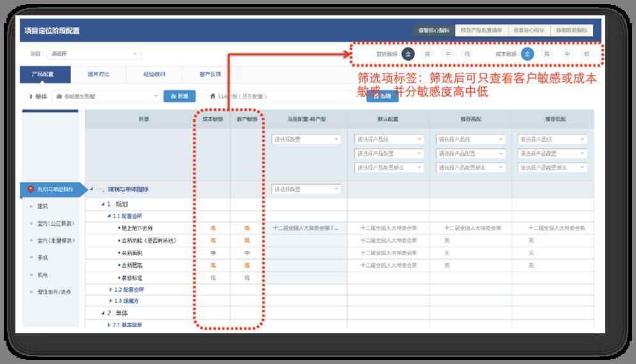Open 请选择产品线 dropdown under 默认配置
The image size is (636, 364).
click(x=389, y=139)
